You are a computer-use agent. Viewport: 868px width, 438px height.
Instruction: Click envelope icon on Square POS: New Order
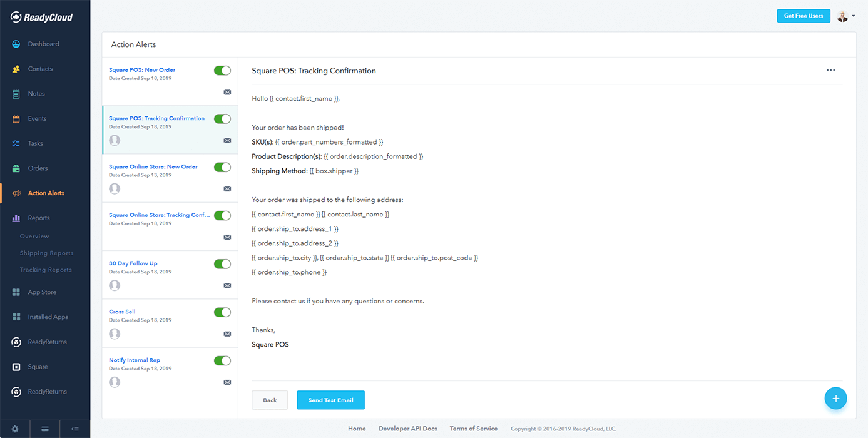(227, 92)
